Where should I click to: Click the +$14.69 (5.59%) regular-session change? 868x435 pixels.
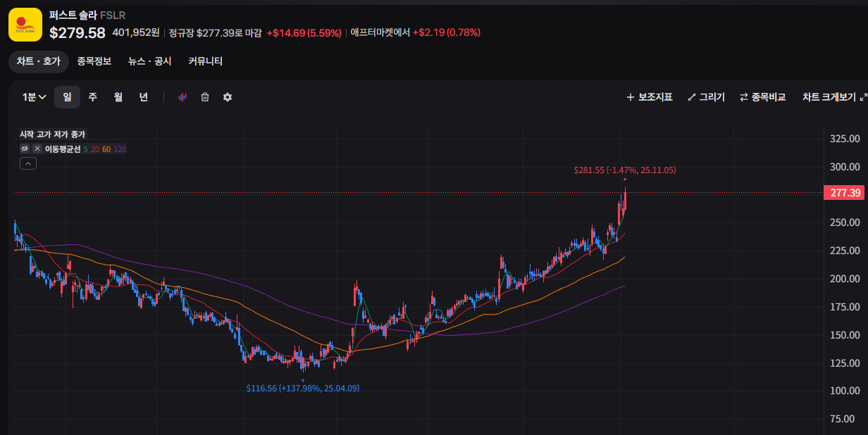coord(304,32)
